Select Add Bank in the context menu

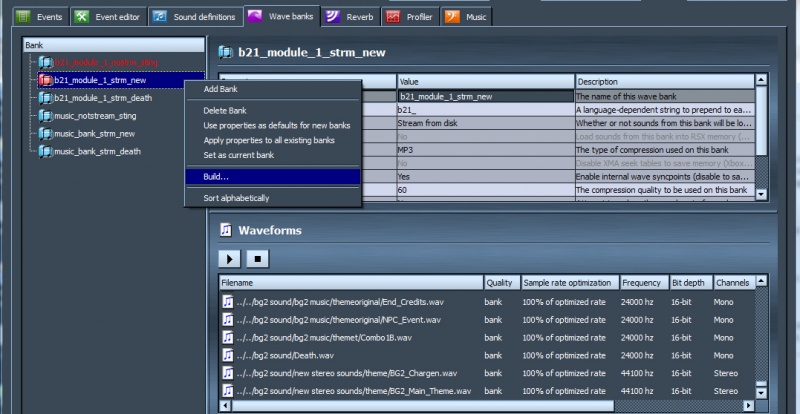coord(220,90)
